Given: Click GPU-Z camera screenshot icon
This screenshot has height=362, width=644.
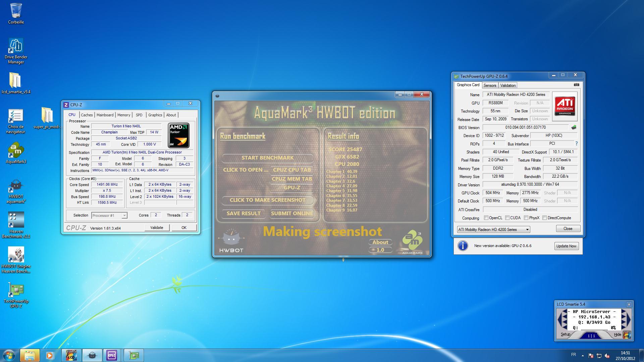Looking at the screenshot, I should pos(576,85).
